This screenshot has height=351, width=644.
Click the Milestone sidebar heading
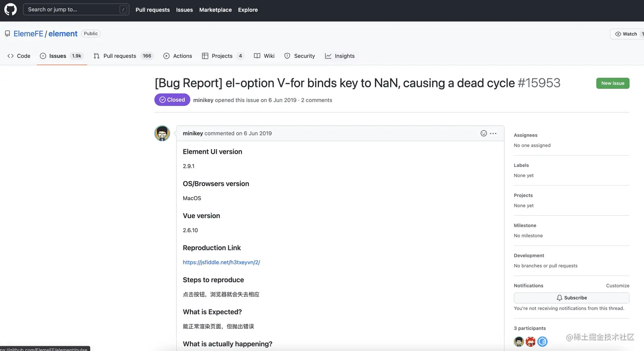click(x=525, y=226)
